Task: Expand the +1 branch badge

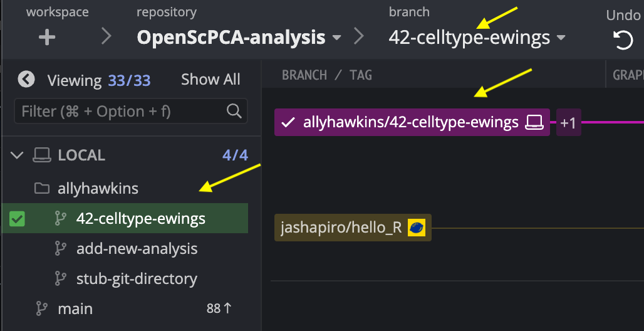Action: coord(568,122)
